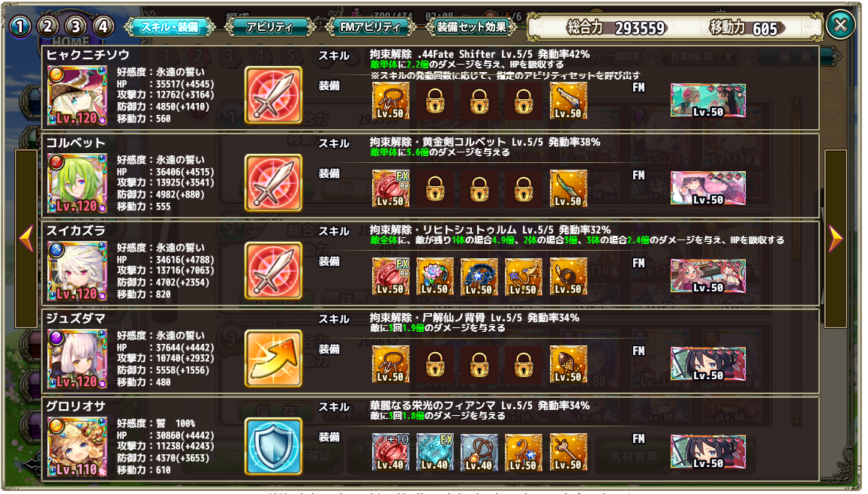Click グロリオサ's +10 red ring equipment
Viewport: 868px width, 494px height.
[x=390, y=452]
